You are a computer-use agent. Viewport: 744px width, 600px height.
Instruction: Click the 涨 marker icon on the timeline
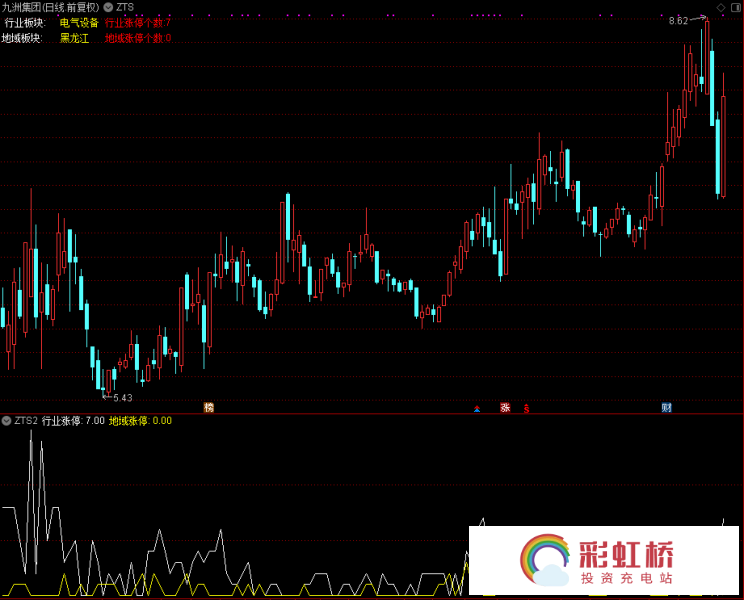tap(505, 407)
